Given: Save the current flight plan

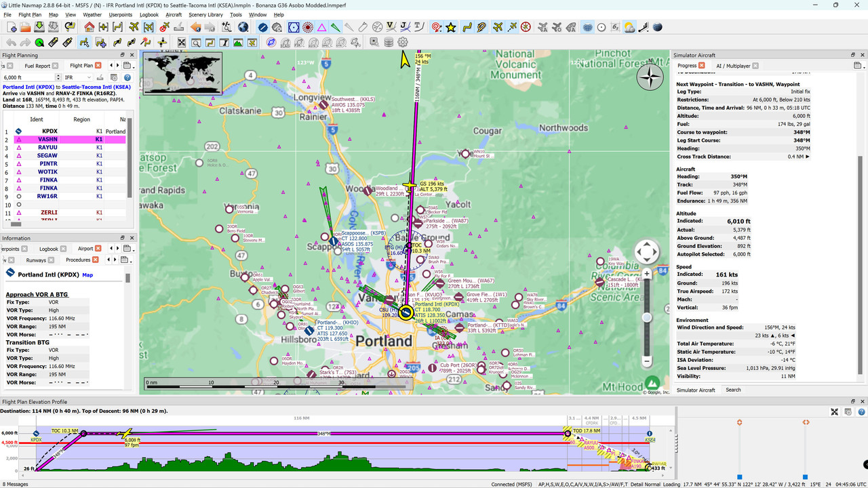Looking at the screenshot, I should (x=39, y=27).
